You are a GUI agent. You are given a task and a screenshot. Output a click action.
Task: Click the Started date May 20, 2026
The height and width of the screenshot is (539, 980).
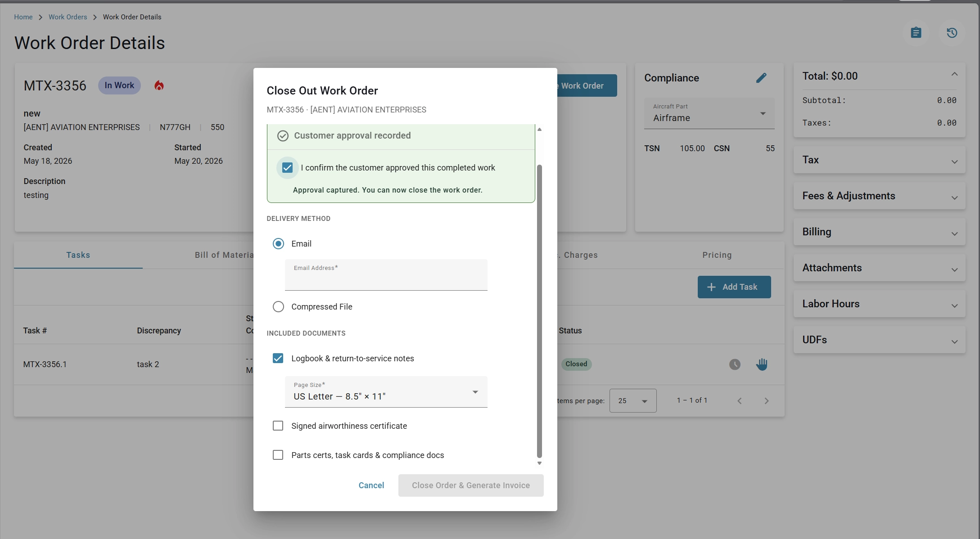coord(198,162)
